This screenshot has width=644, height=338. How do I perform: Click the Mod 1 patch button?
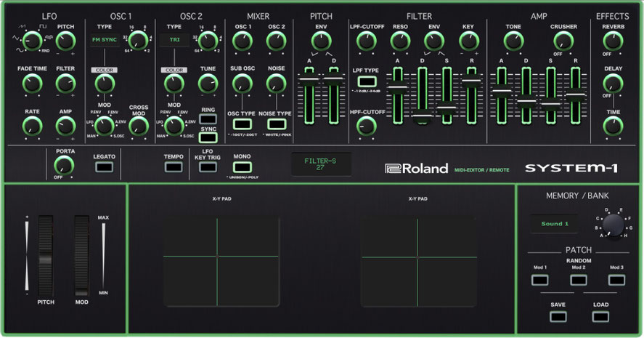(539, 281)
